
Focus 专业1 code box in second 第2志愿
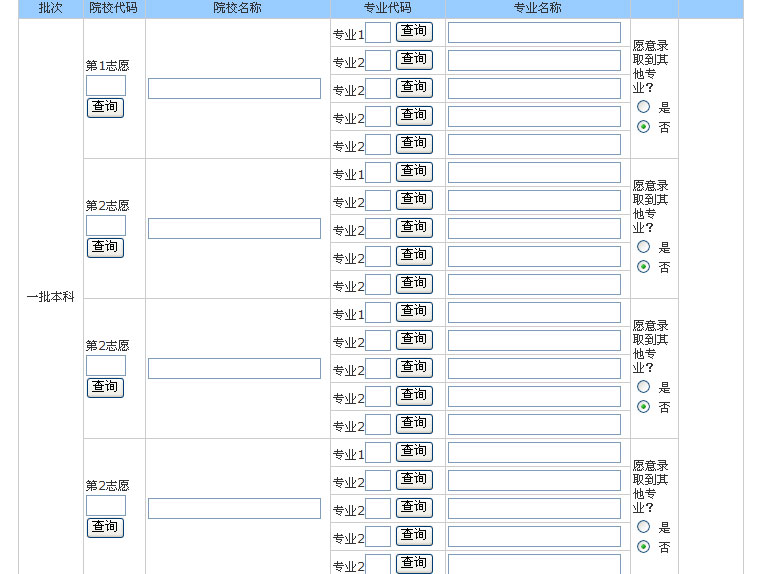[378, 312]
